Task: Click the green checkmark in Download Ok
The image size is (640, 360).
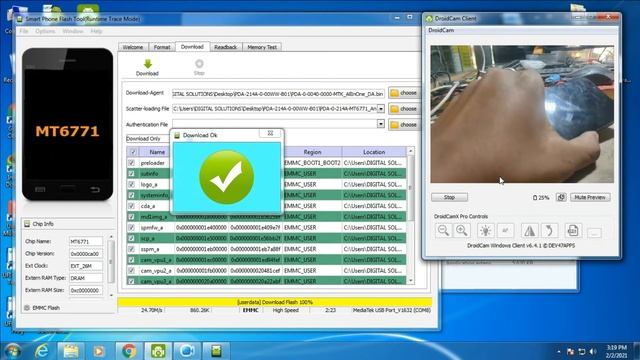Action: (x=227, y=177)
